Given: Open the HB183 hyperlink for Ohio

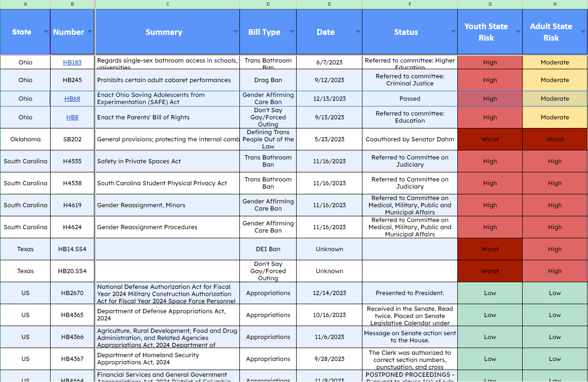Looking at the screenshot, I should 72,62.
